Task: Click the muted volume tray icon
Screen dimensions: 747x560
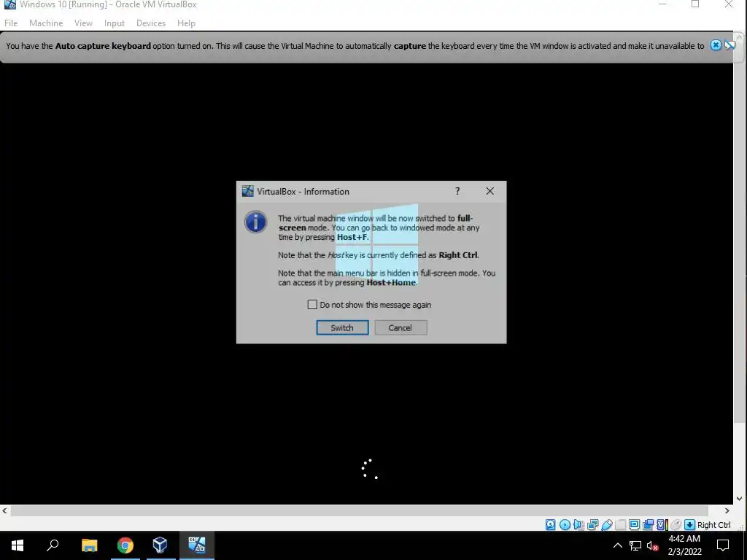Action: pyautogui.click(x=652, y=545)
